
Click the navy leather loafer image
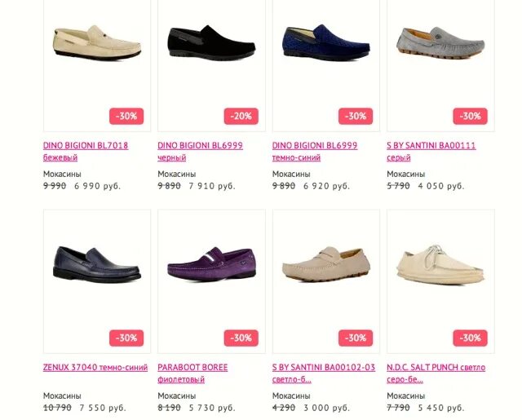tap(97, 265)
